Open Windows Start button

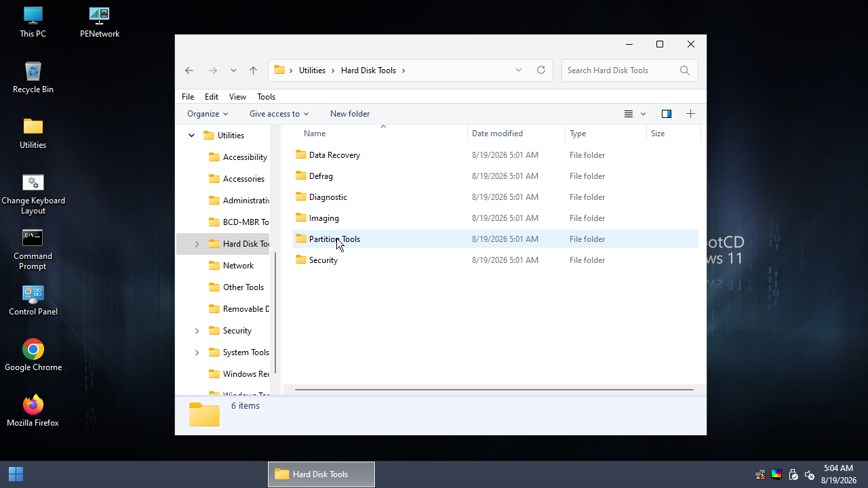pyautogui.click(x=16, y=474)
